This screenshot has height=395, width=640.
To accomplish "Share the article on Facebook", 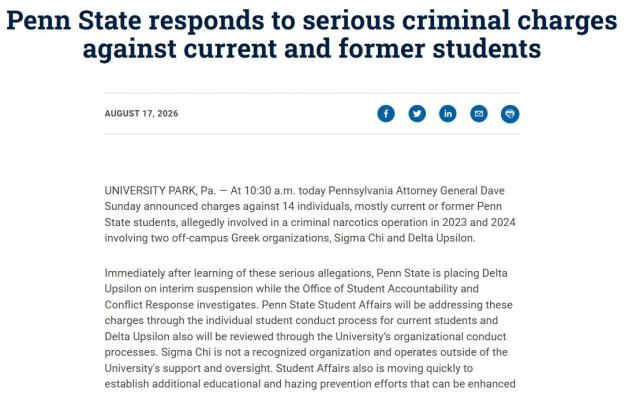I will click(x=386, y=113).
